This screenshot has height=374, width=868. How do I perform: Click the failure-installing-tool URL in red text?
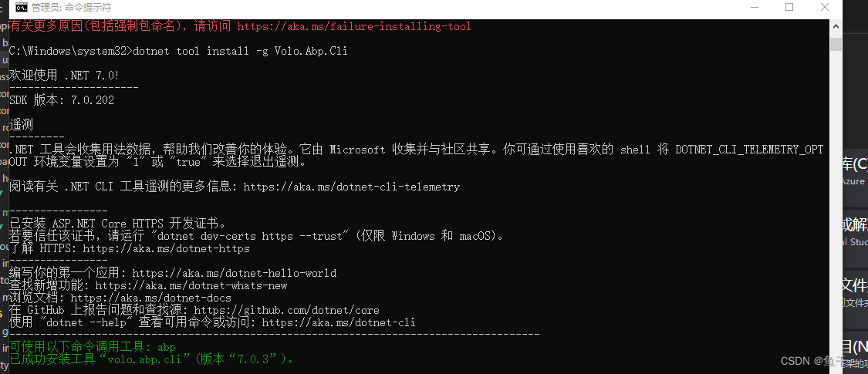(354, 26)
